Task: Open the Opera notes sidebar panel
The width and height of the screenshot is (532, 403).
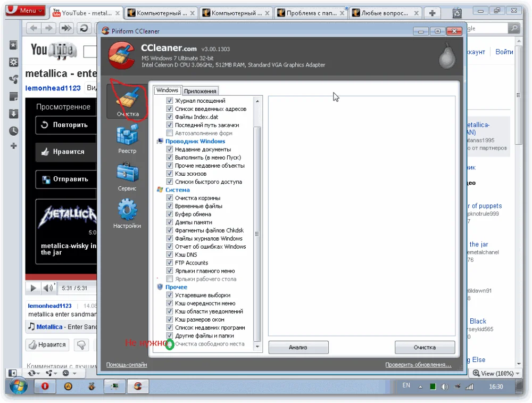Action: pyautogui.click(x=13, y=96)
